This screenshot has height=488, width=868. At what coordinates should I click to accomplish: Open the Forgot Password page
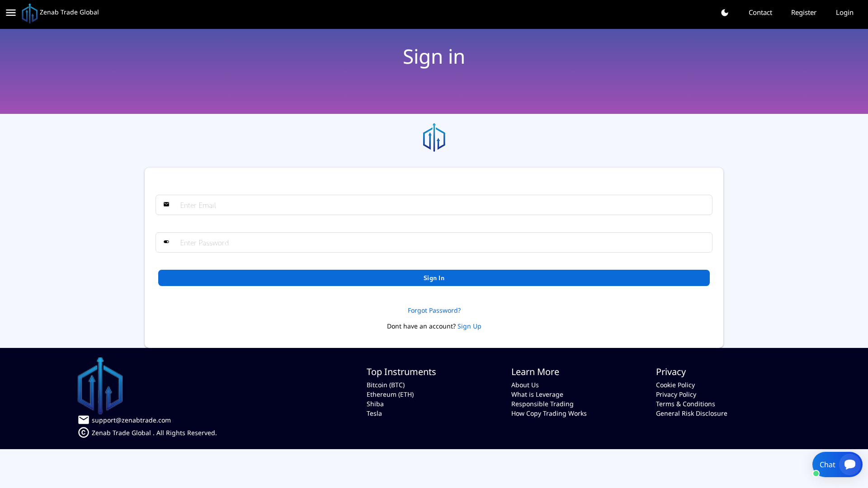[x=434, y=310]
